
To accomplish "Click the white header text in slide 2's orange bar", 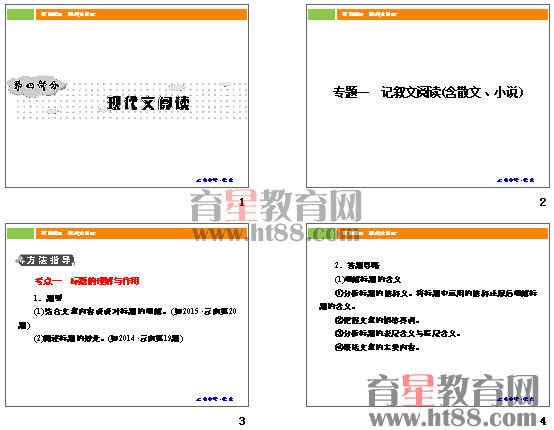I will click(369, 14).
